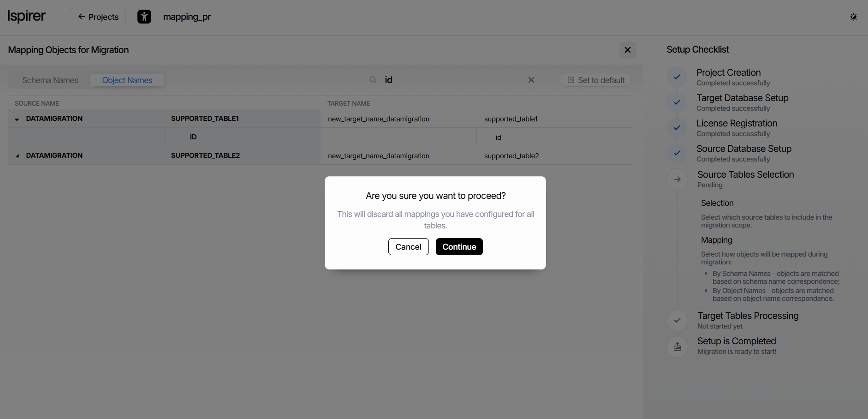The height and width of the screenshot is (419, 868).
Task: Click the search input containing "id"
Action: 452,80
